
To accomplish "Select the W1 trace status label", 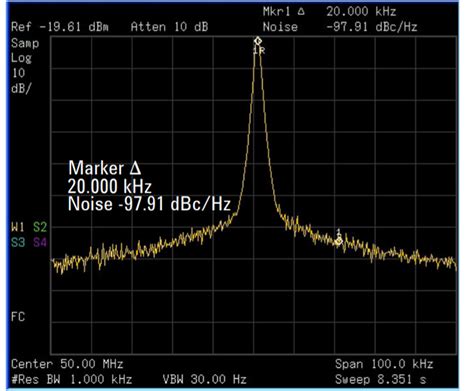I will click(x=18, y=227).
